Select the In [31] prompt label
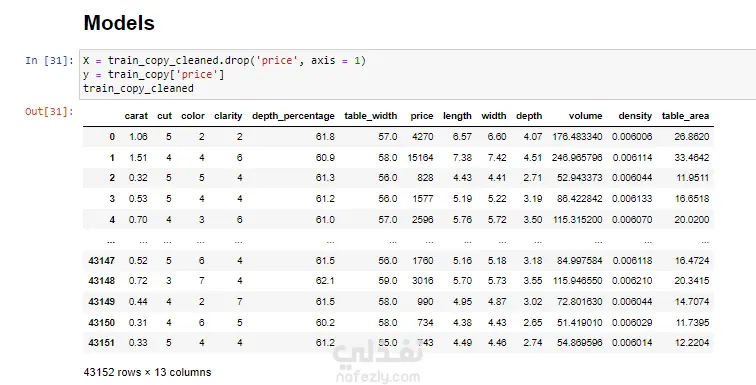Screen dimensions: 756x385 click(49, 61)
